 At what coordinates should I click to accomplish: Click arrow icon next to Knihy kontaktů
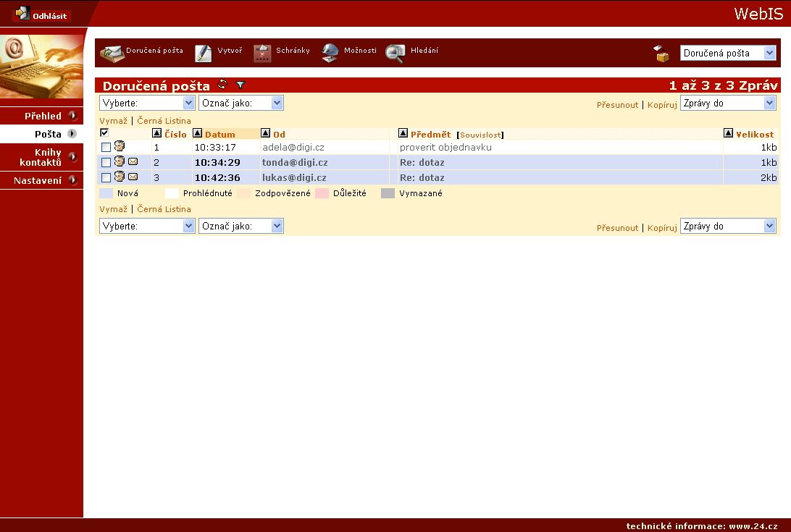click(72, 157)
